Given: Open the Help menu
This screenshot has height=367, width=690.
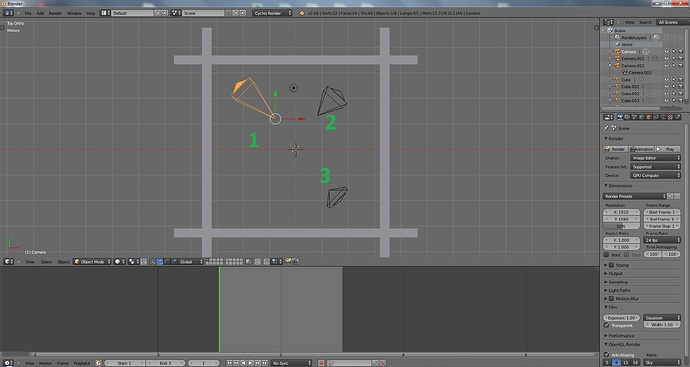Looking at the screenshot, I should [91, 13].
